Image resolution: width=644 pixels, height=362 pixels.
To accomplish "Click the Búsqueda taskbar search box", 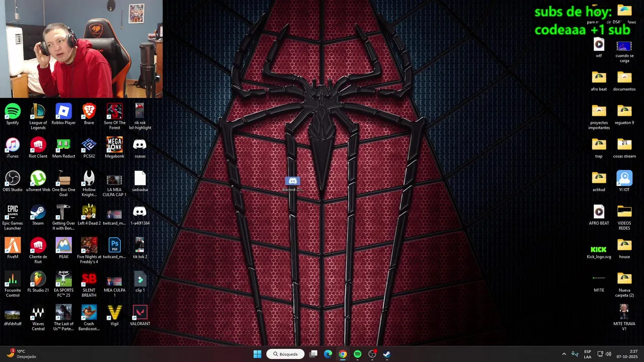I will coord(285,354).
